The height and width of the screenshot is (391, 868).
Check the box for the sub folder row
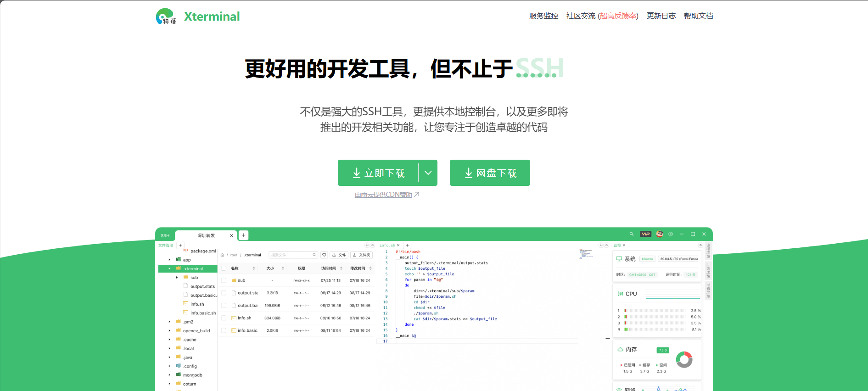224,280
